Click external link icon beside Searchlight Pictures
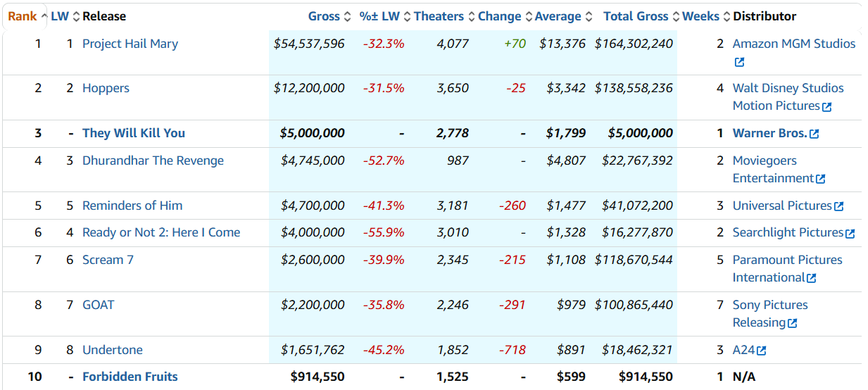The height and width of the screenshot is (390, 868). pyautogui.click(x=850, y=233)
